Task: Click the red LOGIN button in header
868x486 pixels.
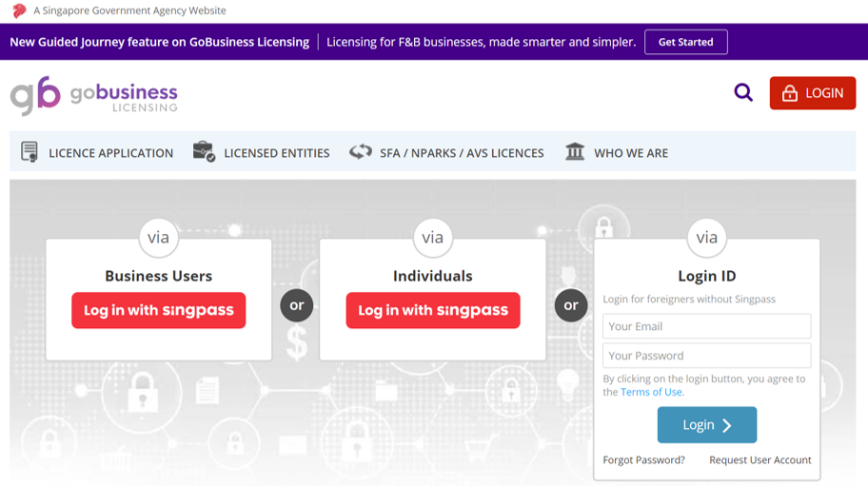Action: pos(812,93)
